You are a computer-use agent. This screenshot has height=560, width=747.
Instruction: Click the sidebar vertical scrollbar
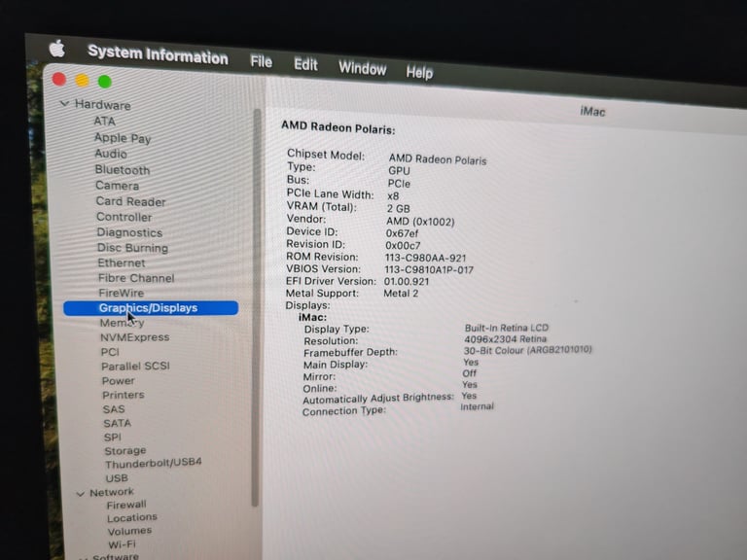pos(257,307)
